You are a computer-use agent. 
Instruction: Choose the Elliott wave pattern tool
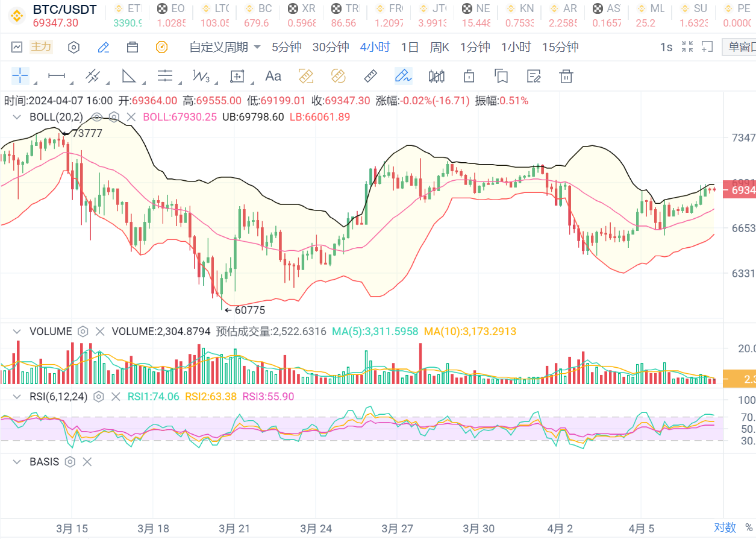tap(201, 76)
